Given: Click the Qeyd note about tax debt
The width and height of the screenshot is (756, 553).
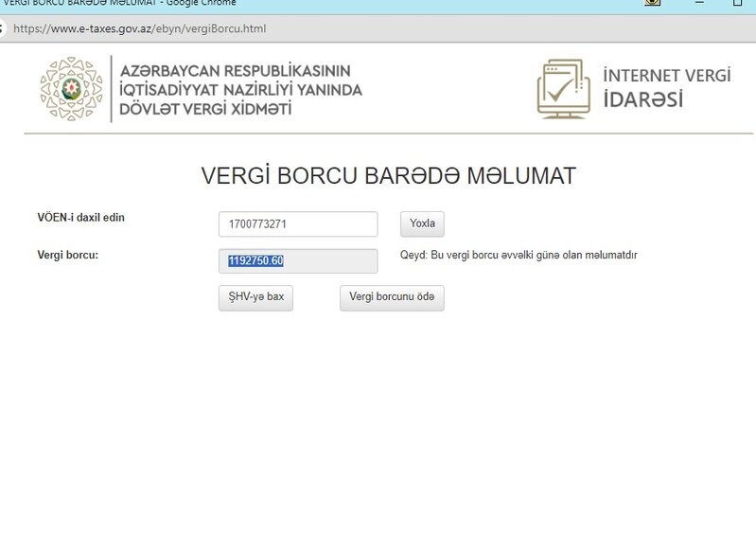Looking at the screenshot, I should 519,255.
